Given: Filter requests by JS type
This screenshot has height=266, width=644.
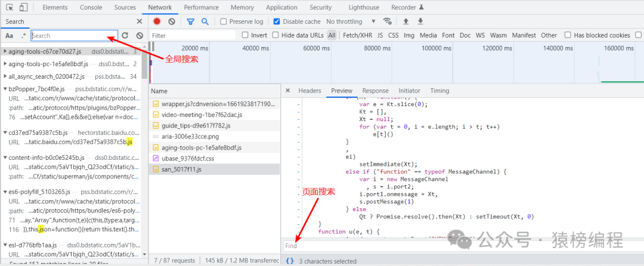Looking at the screenshot, I should [x=380, y=35].
